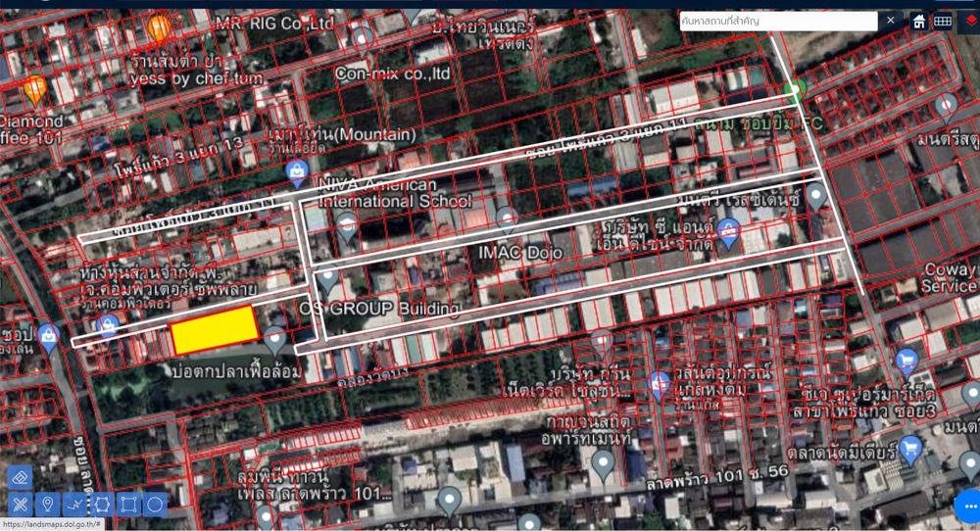980x531 pixels.
Task: Open the blue chat bubble button
Action: [968, 505]
